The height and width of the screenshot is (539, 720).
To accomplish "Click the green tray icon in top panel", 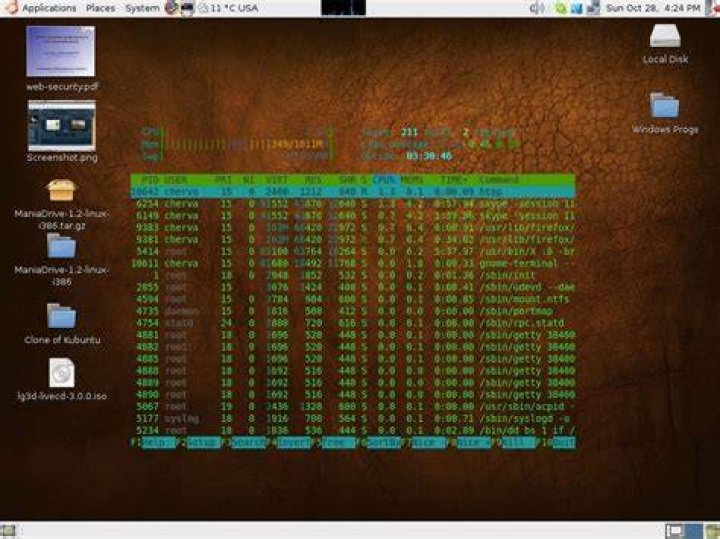I will click(561, 8).
